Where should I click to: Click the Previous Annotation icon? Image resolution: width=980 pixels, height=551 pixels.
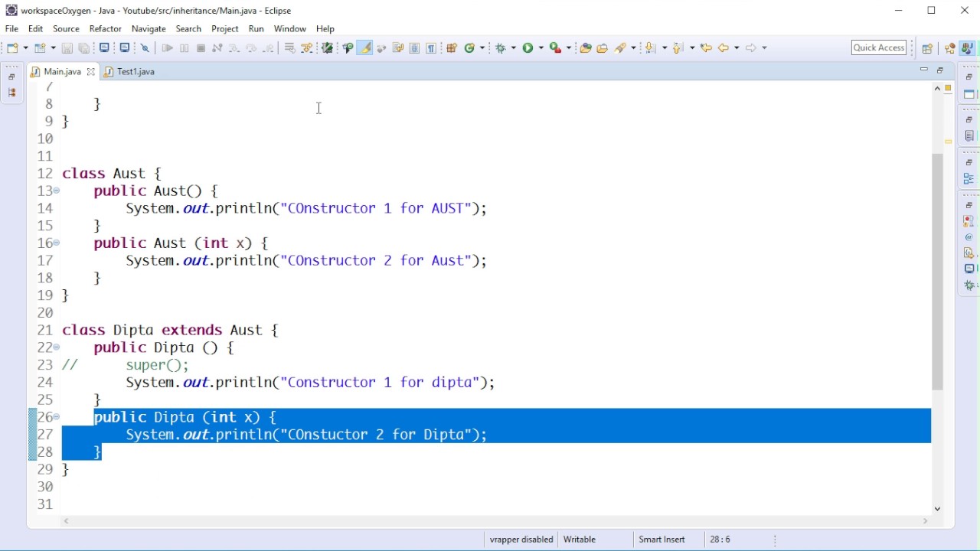(x=677, y=47)
